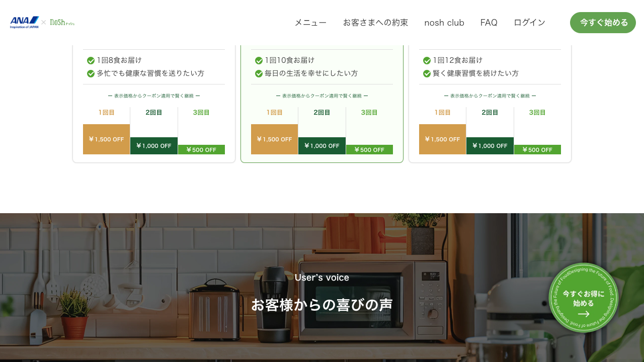Select the 1回10食お届け text
Image resolution: width=644 pixels, height=362 pixels.
point(290,60)
